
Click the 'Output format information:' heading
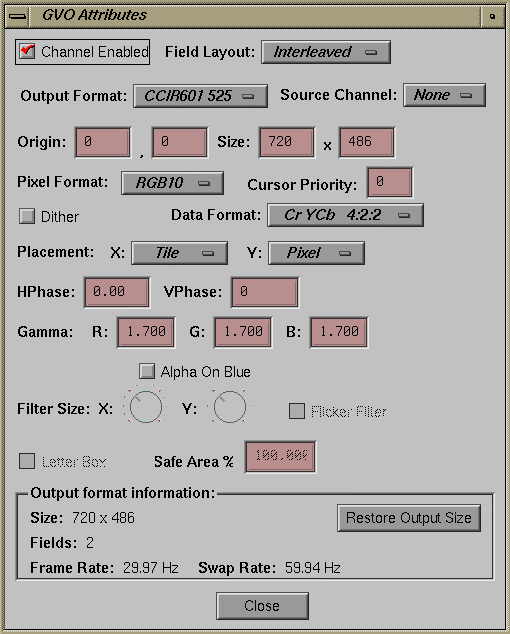pyautogui.click(x=123, y=493)
